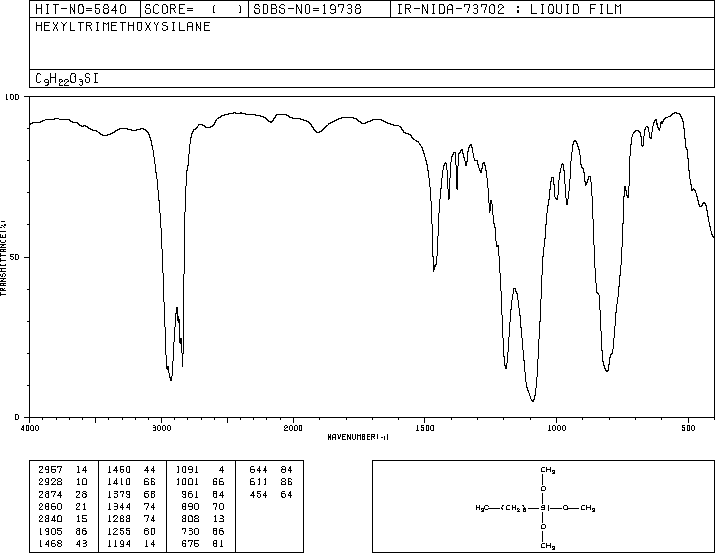Viewport: 715px width, 553px height.
Task: Click the (CH2)5 group in the structure diagram
Action: pyautogui.click(x=514, y=508)
